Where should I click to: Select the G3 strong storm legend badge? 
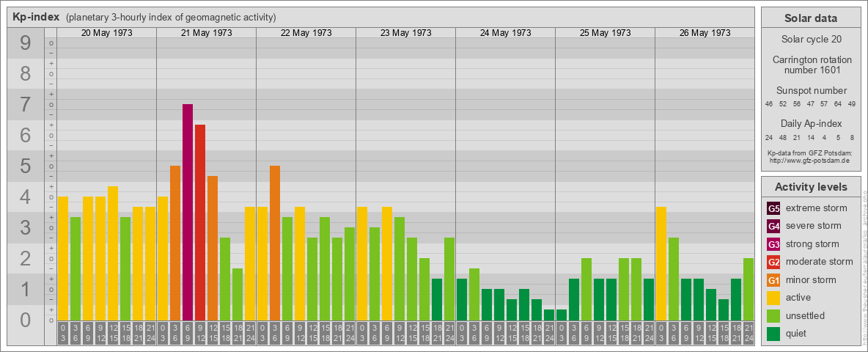point(773,244)
